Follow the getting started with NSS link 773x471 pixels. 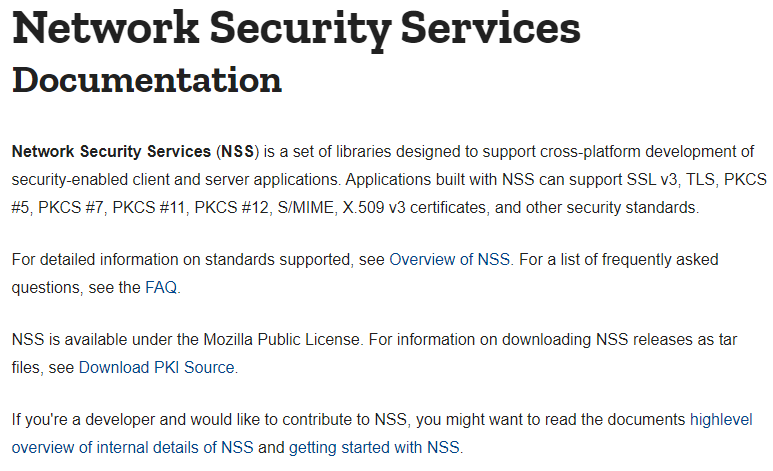coord(374,448)
